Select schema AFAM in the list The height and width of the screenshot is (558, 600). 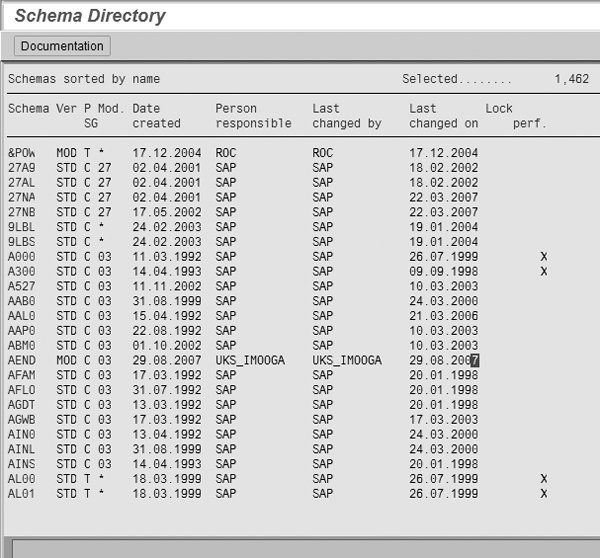coord(22,374)
